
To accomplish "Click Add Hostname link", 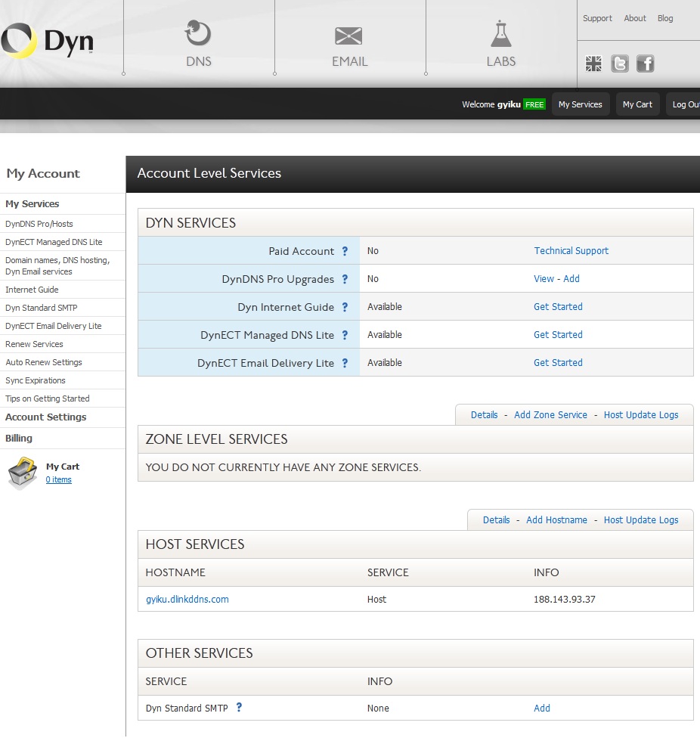I will [556, 519].
